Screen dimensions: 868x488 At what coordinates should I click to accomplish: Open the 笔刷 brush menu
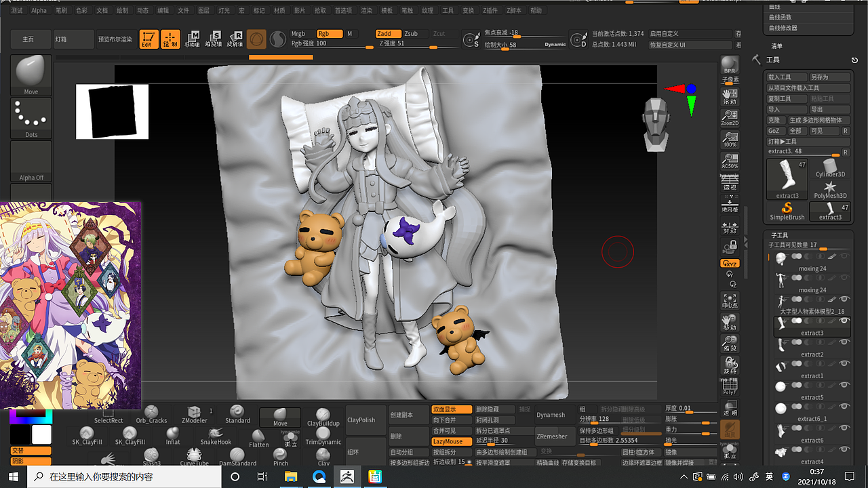tap(61, 11)
